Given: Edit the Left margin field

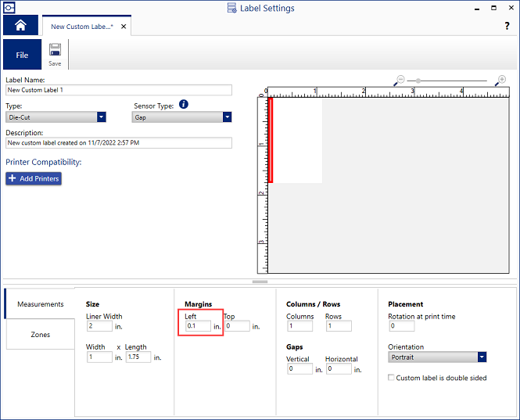Looking at the screenshot, I should coord(198,326).
